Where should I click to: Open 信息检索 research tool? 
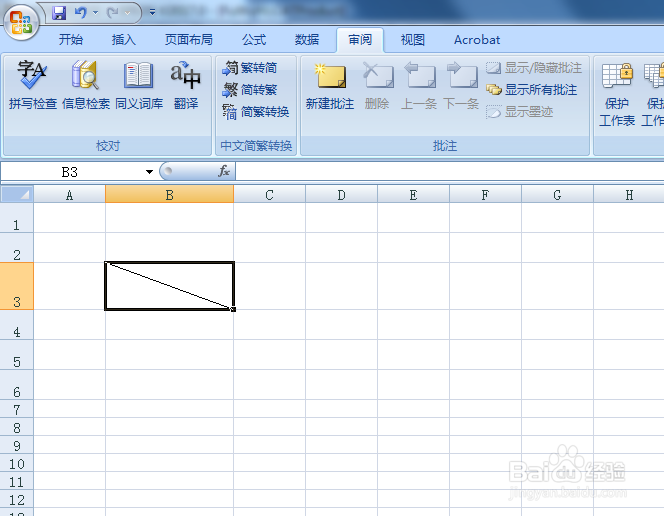pos(86,85)
